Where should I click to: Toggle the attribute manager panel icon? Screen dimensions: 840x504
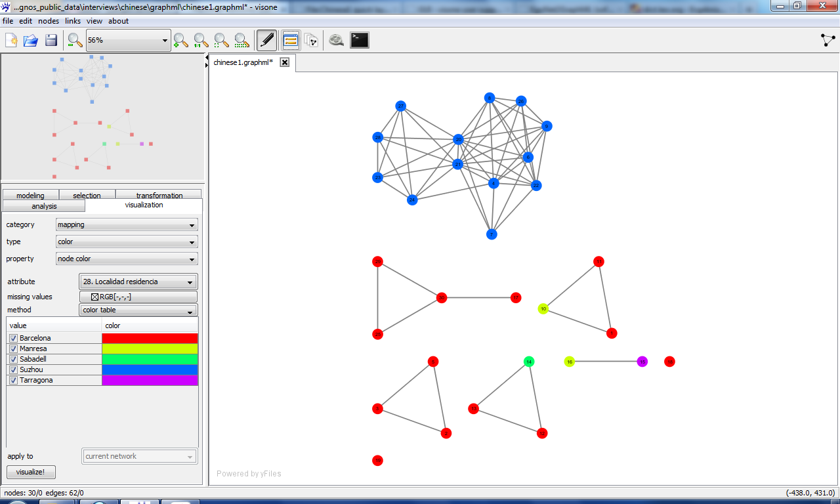pos(291,41)
